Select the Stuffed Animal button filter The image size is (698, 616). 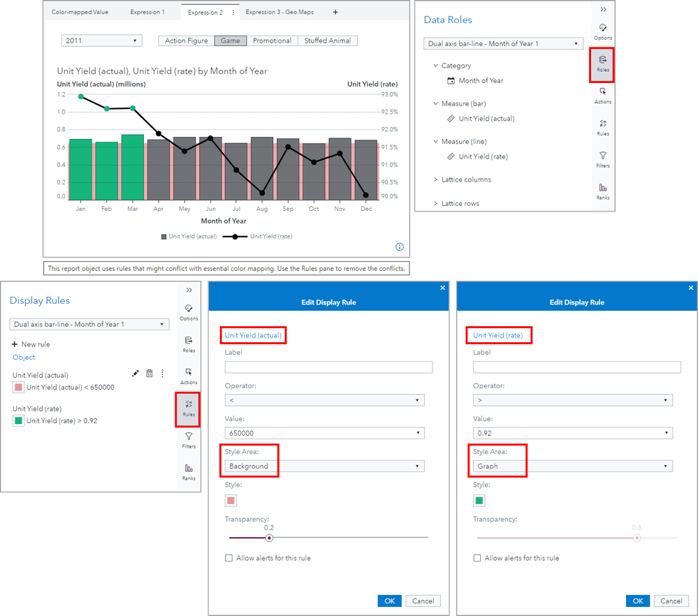click(328, 41)
